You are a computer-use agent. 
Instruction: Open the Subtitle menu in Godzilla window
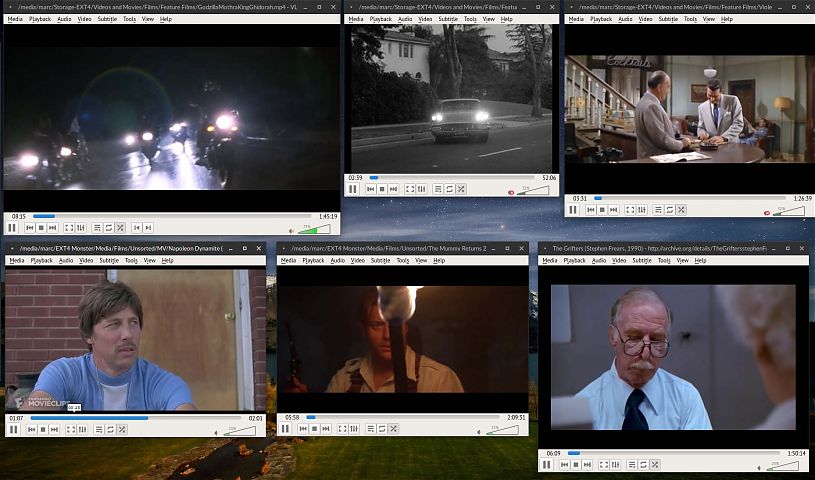point(107,19)
